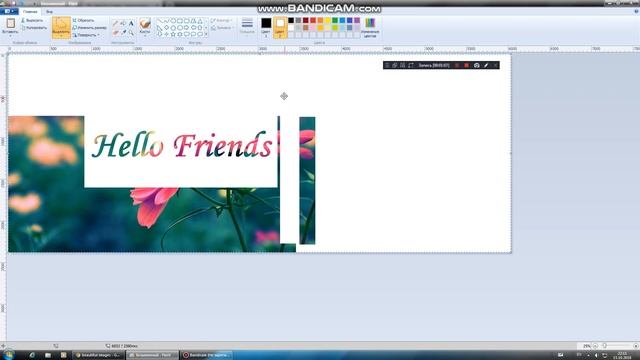Open the Windows Start button
The image size is (640, 360).
[x=8, y=355]
